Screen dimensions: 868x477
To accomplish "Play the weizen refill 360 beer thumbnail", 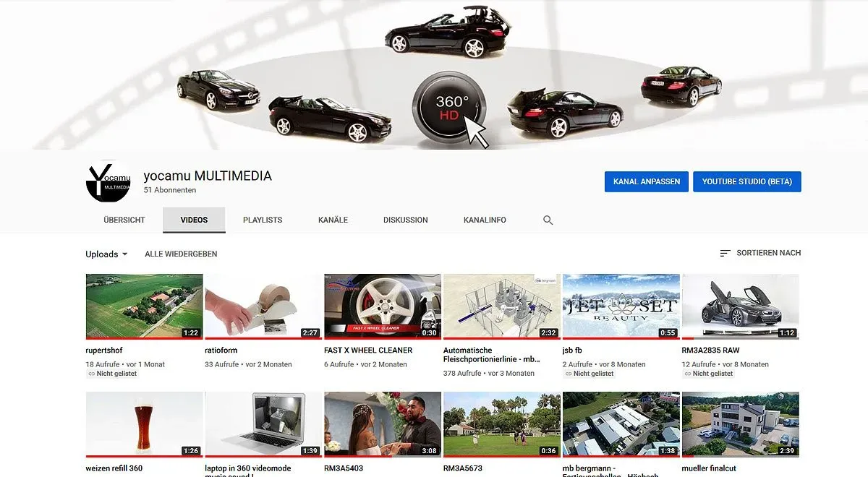I will pyautogui.click(x=144, y=424).
